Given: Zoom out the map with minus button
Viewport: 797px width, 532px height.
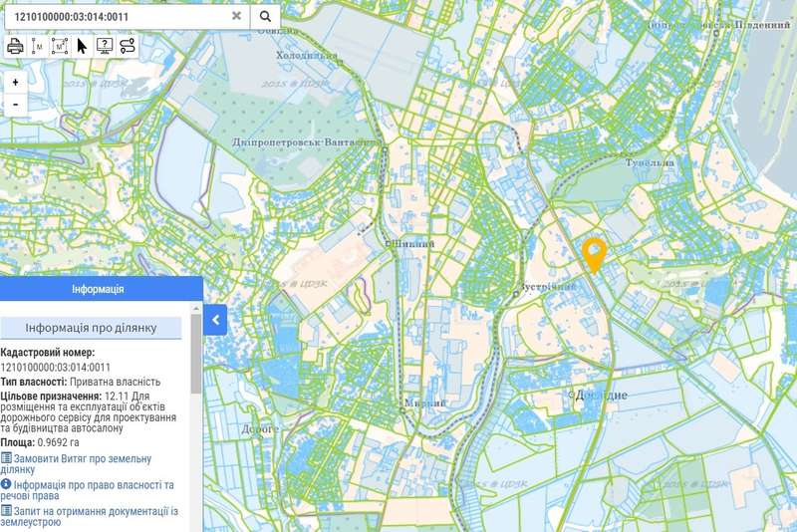Looking at the screenshot, I should coord(16,105).
